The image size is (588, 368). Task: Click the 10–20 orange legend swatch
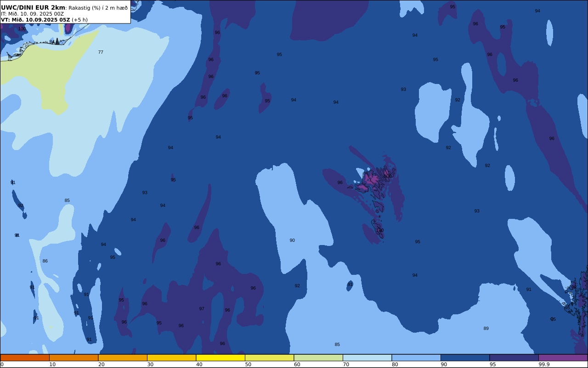click(x=73, y=357)
